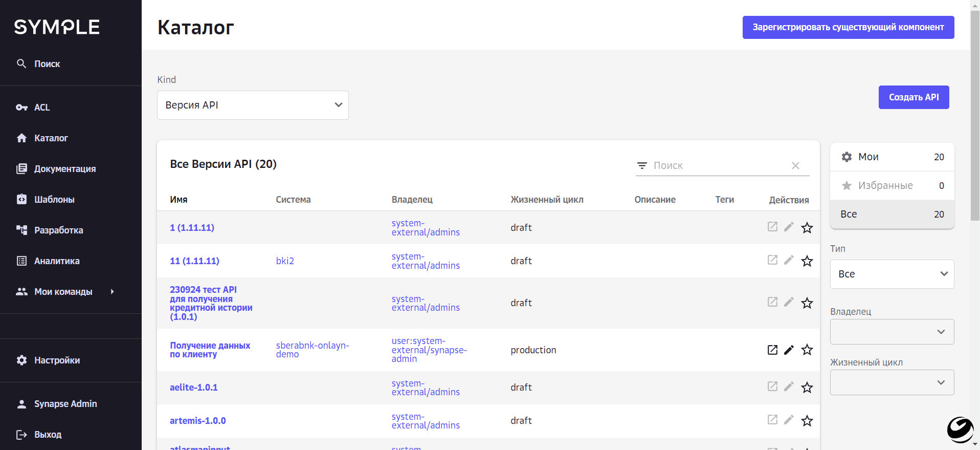Screen dimensions: 980x450
Task: Expand the Тип filter dropdown
Action: 892,274
